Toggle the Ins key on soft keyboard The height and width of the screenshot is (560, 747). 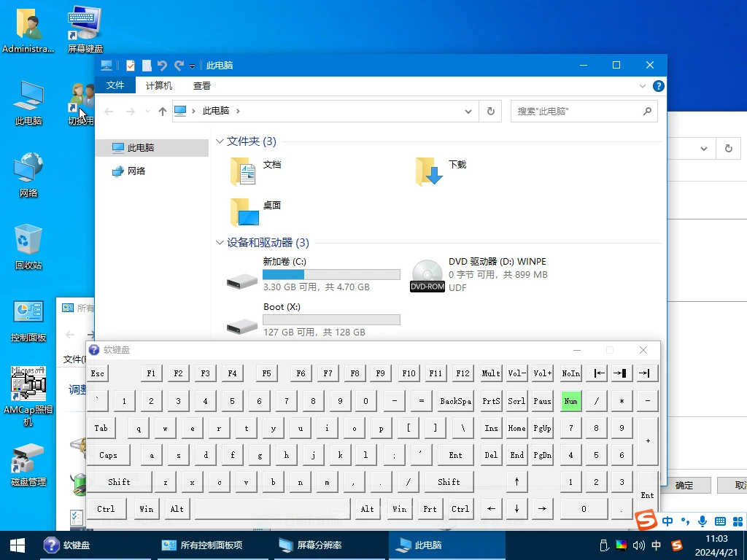[x=491, y=428]
